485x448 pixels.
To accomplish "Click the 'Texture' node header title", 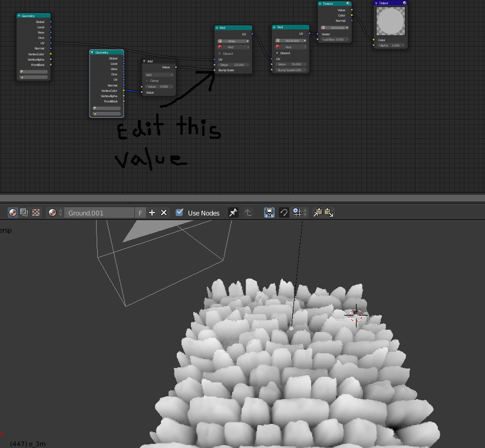I will [328, 4].
